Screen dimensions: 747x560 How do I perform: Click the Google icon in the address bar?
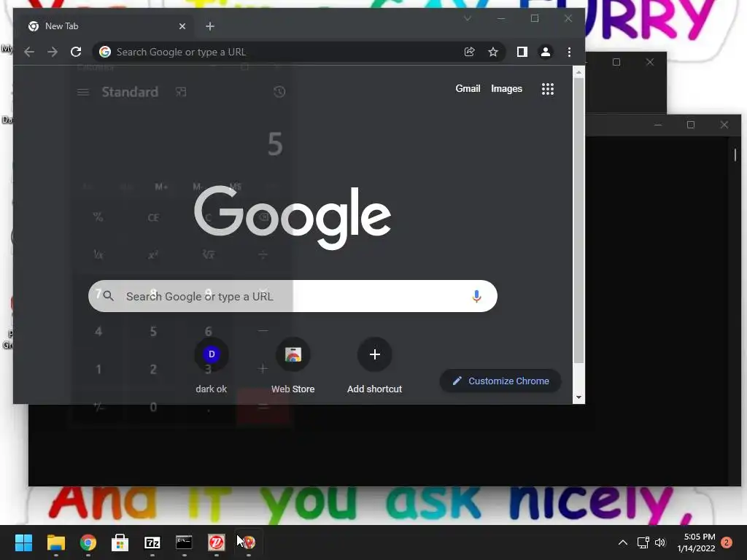tap(105, 52)
